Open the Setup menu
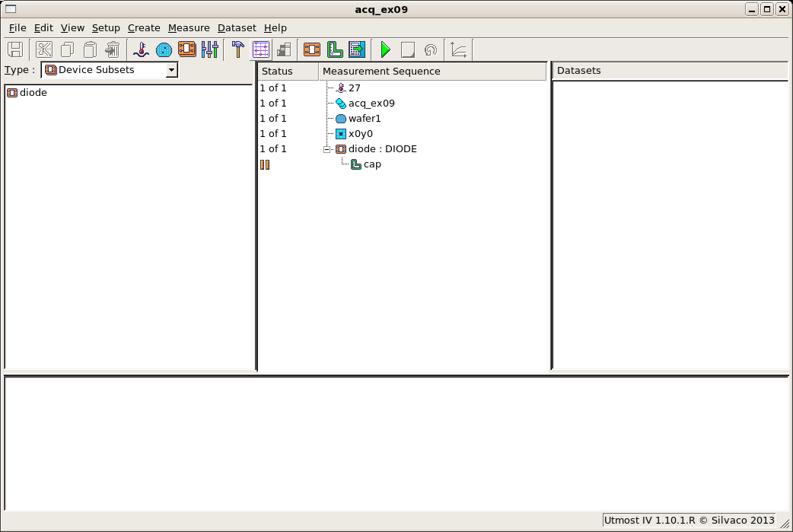 106,28
